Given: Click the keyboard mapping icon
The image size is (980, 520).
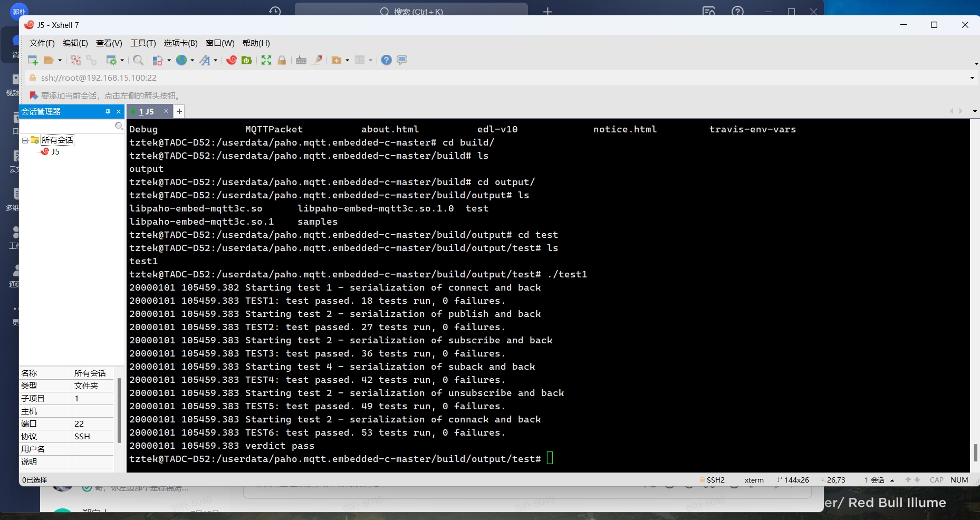Looking at the screenshot, I should [x=301, y=60].
